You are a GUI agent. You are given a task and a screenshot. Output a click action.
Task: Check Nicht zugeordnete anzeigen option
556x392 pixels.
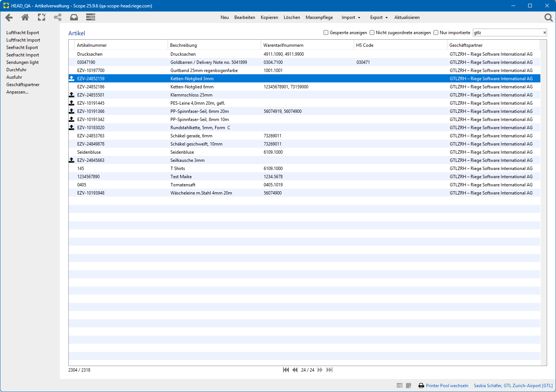[372, 33]
